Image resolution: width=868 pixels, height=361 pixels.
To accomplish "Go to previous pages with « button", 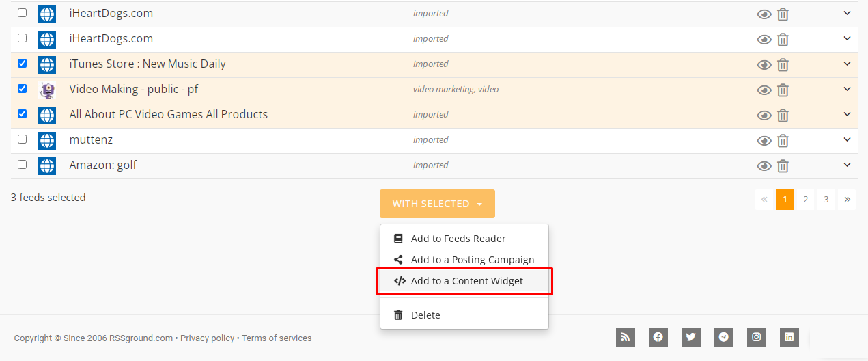I will 764,200.
